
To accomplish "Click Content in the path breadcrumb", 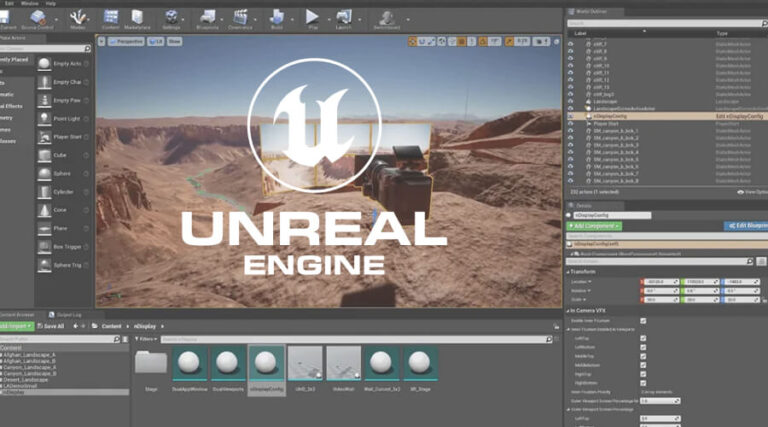I will pyautogui.click(x=111, y=326).
